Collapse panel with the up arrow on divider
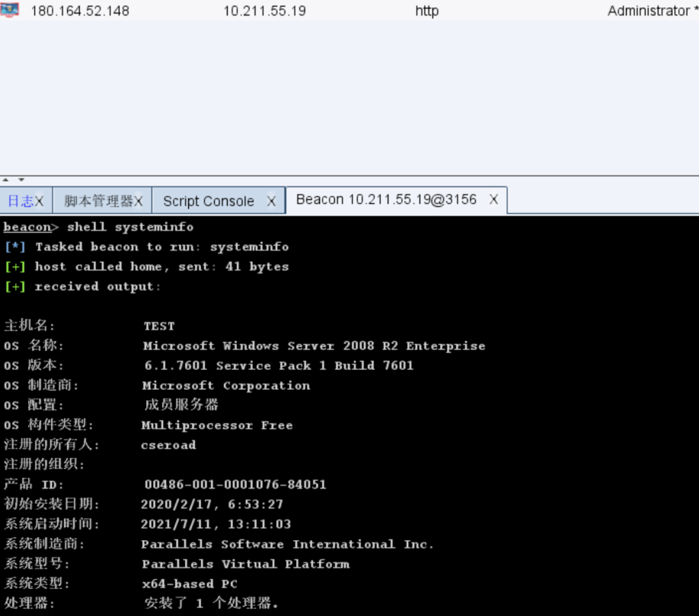The image size is (699, 616). (6, 180)
